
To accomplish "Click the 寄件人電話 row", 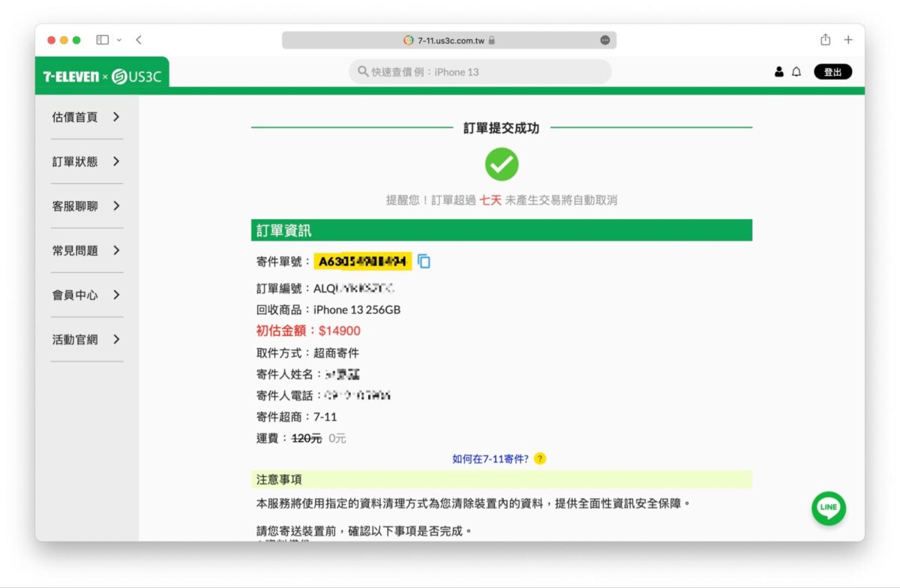I will pyautogui.click(x=323, y=395).
